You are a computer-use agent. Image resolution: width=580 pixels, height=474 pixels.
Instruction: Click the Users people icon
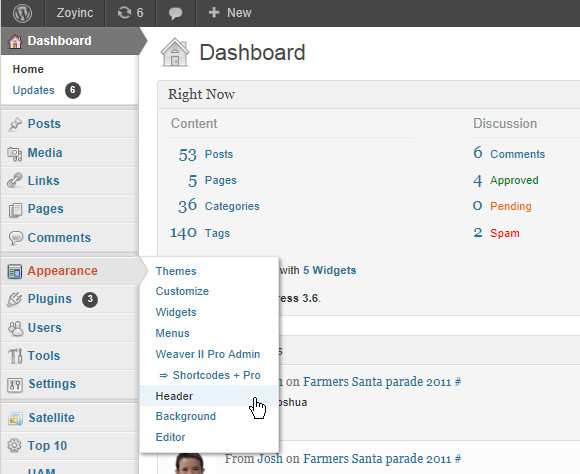[x=16, y=328]
